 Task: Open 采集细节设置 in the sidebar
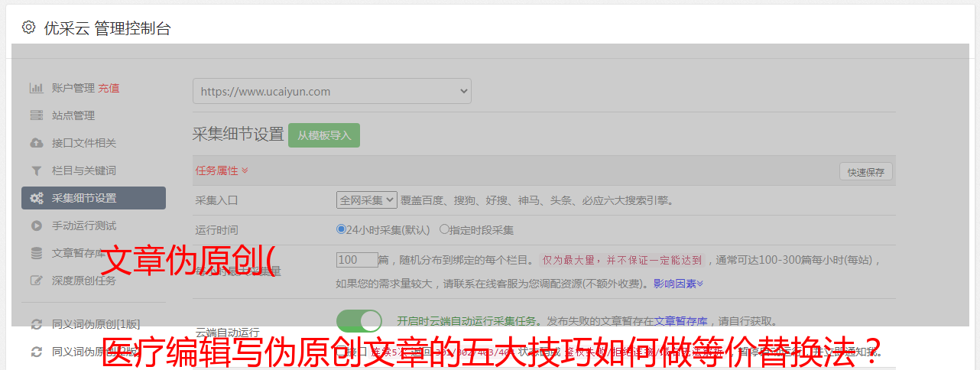[93, 198]
